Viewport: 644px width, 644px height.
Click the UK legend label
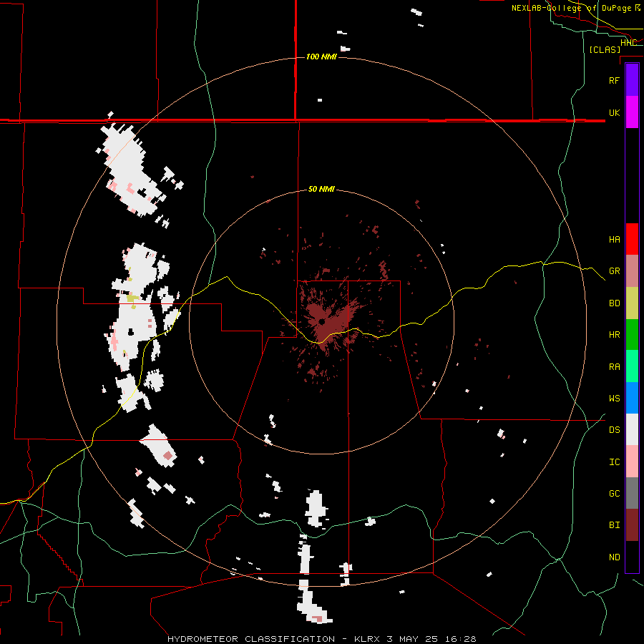click(x=614, y=113)
